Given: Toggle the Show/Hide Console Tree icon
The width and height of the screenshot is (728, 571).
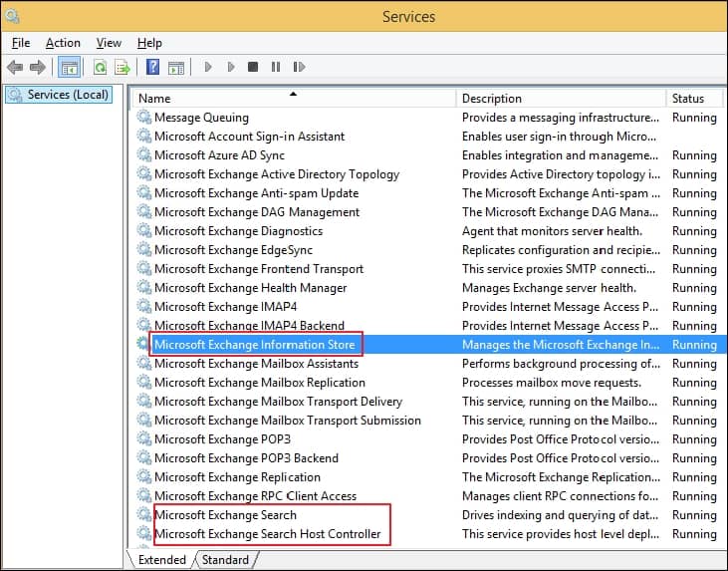Looking at the screenshot, I should tap(70, 68).
